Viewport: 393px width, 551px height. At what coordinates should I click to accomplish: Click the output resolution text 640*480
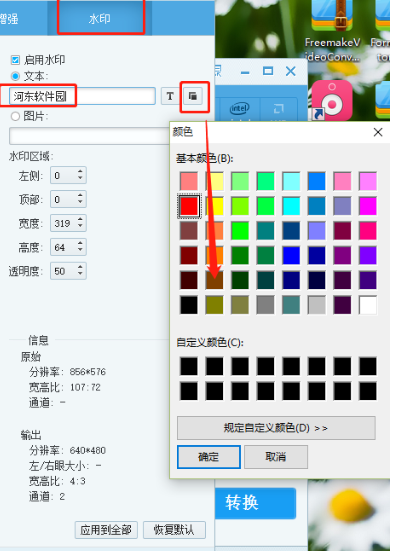tap(88, 450)
